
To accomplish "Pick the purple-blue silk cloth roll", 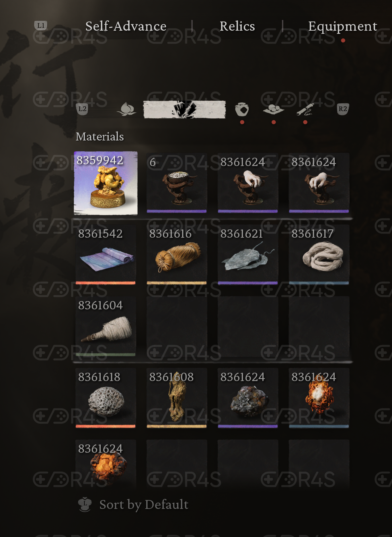I will pyautogui.click(x=106, y=255).
